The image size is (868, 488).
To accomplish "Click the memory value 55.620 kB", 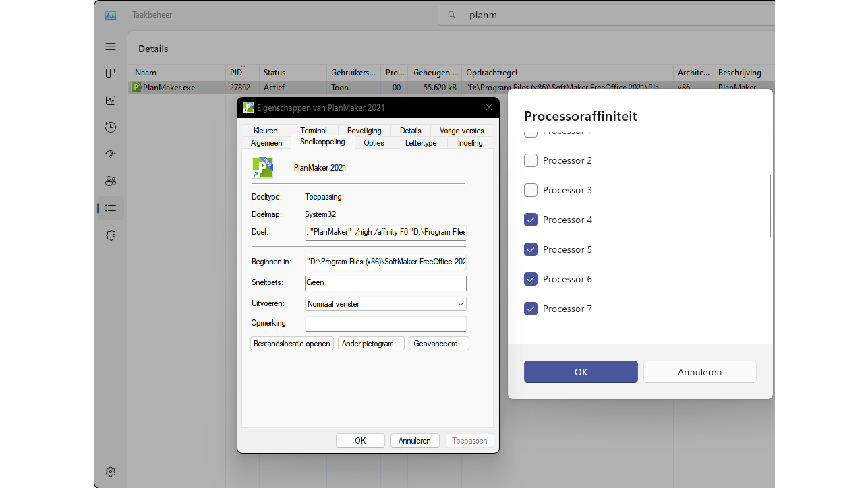I will (x=440, y=88).
